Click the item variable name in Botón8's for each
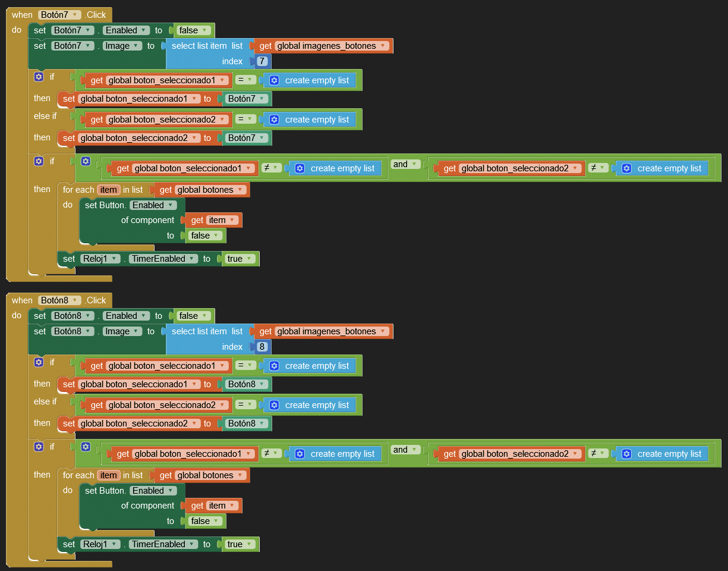The width and height of the screenshot is (728, 571). (x=108, y=475)
